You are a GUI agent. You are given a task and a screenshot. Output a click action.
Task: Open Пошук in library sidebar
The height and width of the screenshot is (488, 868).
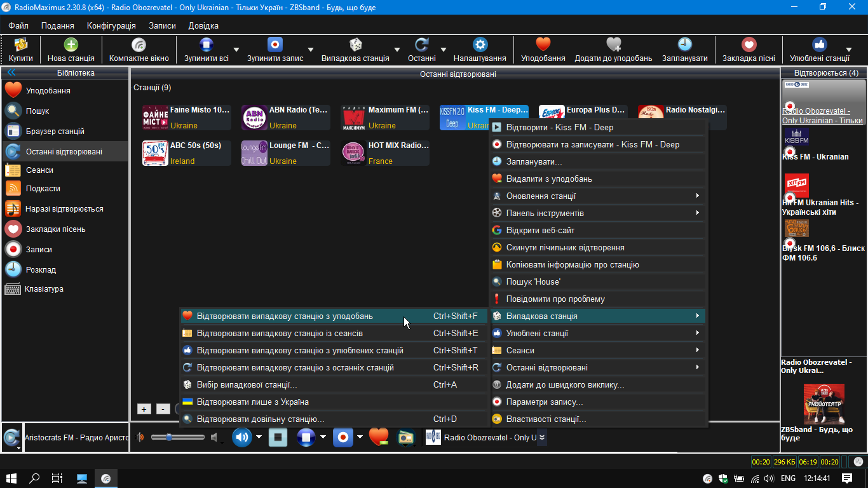coord(64,111)
